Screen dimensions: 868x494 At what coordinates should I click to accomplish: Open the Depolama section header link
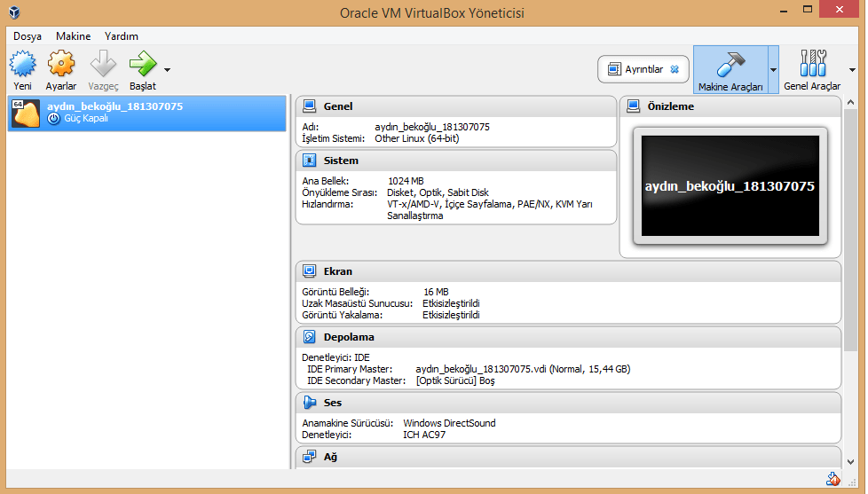[x=349, y=337]
